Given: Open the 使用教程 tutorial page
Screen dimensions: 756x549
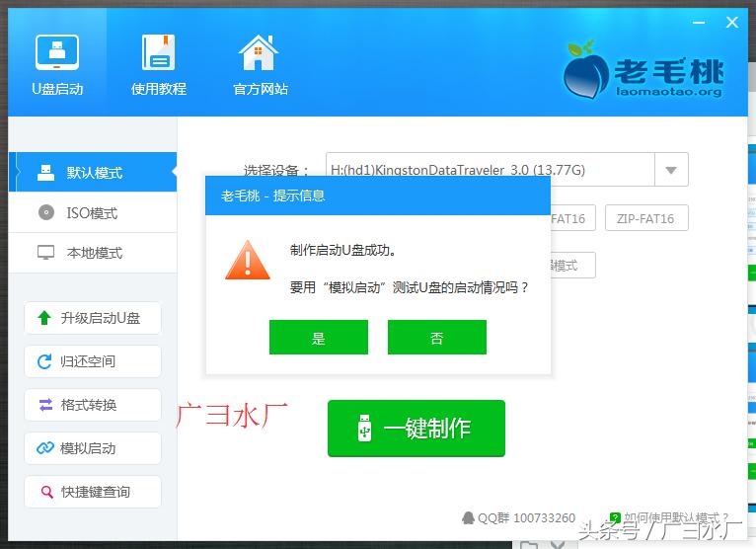Looking at the screenshot, I should click(158, 64).
